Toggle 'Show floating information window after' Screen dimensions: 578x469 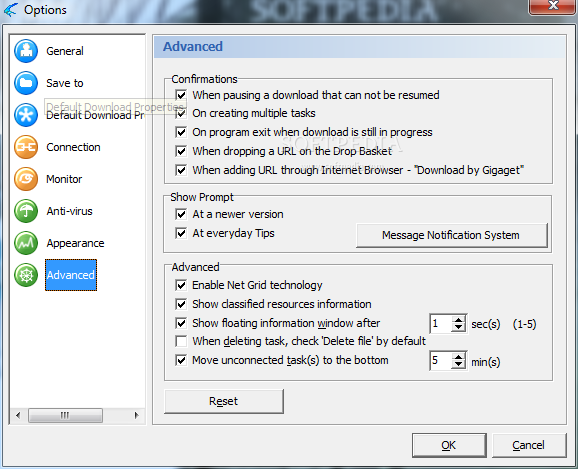[181, 323]
